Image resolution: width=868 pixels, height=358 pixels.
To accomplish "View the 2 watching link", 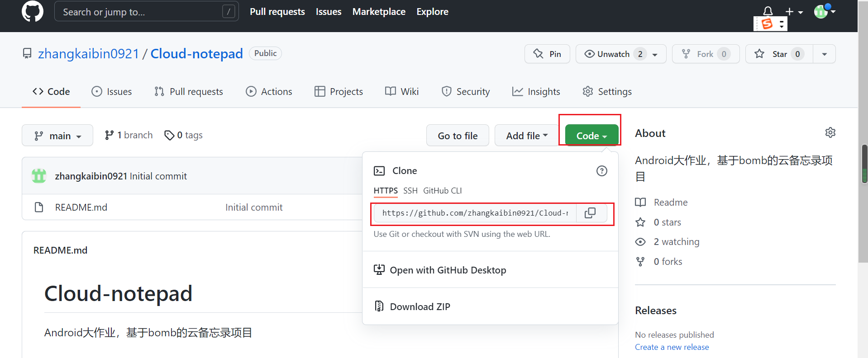I will [x=667, y=242].
